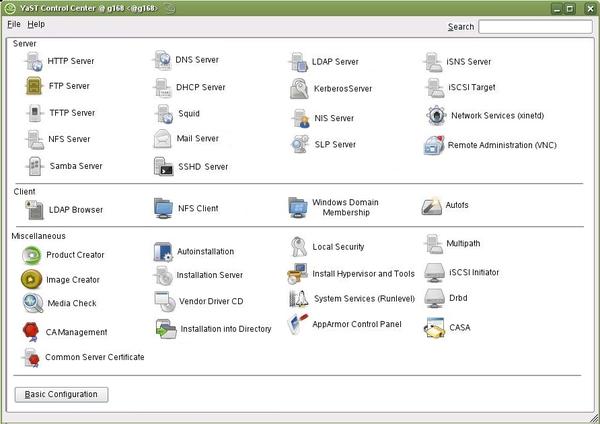Viewport: 600px width, 424px height.
Task: Open the Squid proxy module icon
Action: (164, 114)
